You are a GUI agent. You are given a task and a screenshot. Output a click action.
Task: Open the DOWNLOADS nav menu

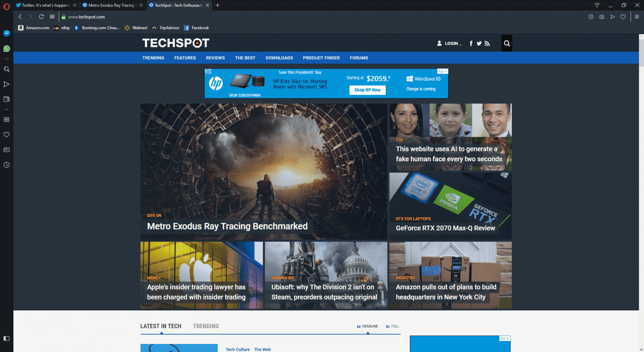(279, 58)
